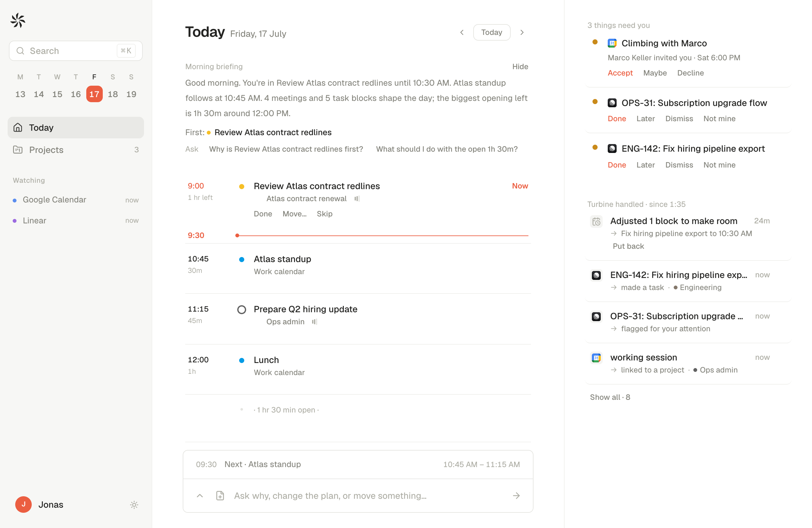The height and width of the screenshot is (528, 812).
Task: Skip the Review Atlas contract redlines block
Action: tap(324, 214)
